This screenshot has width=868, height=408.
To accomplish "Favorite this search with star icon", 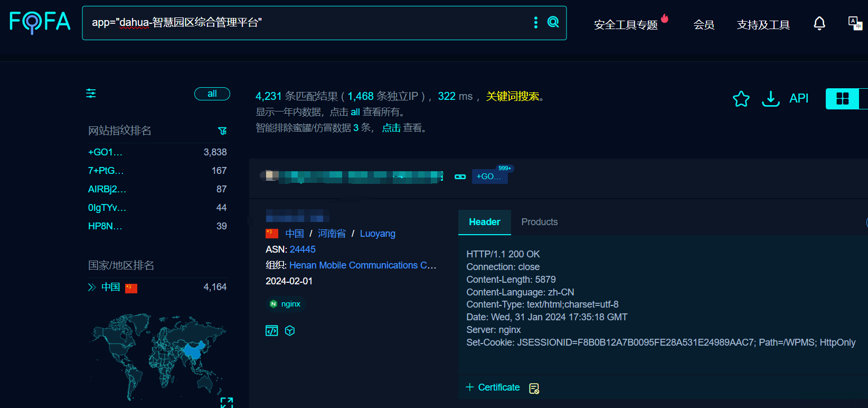I will tap(741, 99).
